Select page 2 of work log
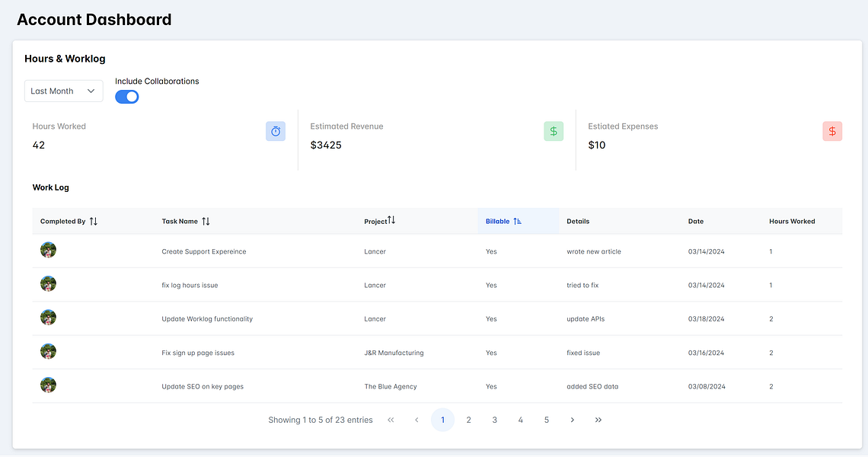Viewport: 868px width, 457px height. tap(469, 420)
